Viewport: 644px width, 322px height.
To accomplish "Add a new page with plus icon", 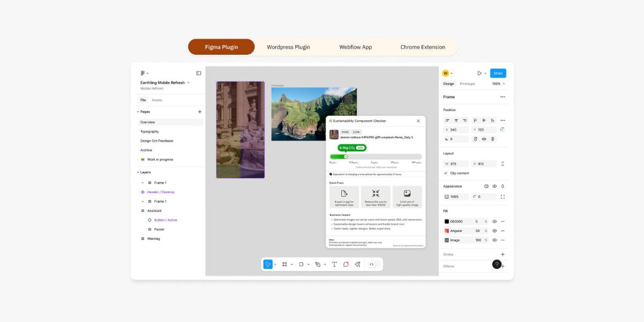I will coord(200,112).
